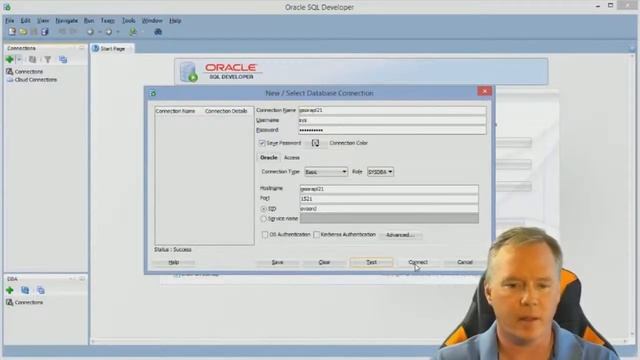Image resolution: width=640 pixels, height=360 pixels.
Task: Click the New file toolbar icon
Action: point(12,31)
